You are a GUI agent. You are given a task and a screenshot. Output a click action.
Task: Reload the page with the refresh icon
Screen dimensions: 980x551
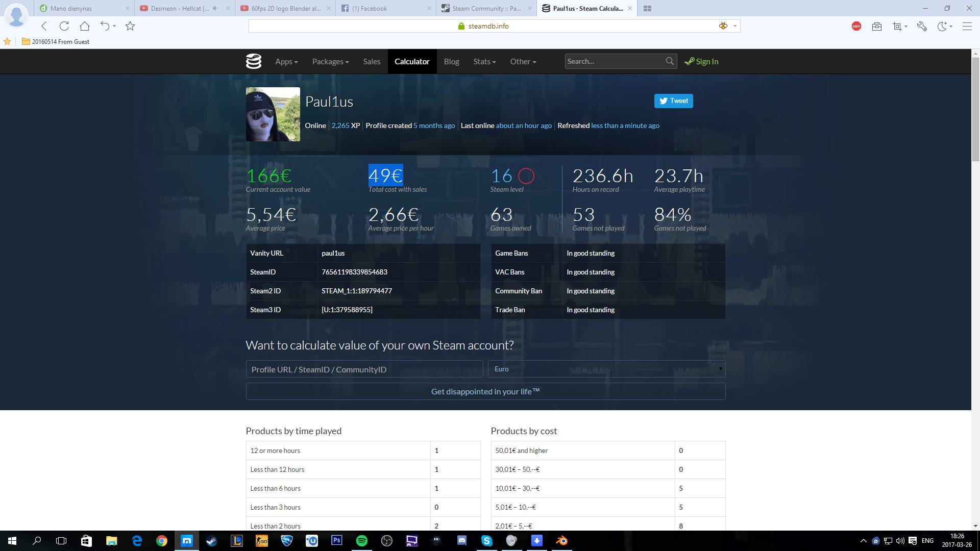click(64, 26)
